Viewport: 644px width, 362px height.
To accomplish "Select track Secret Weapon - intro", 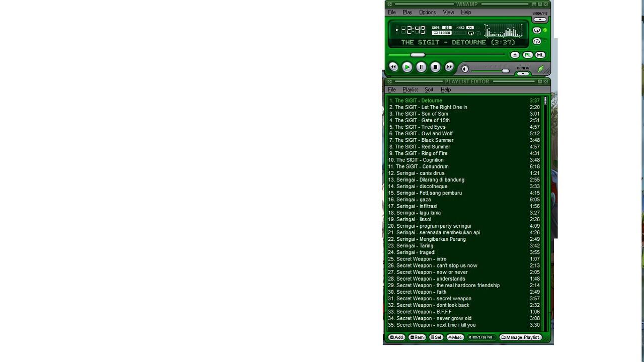I will point(464,259).
